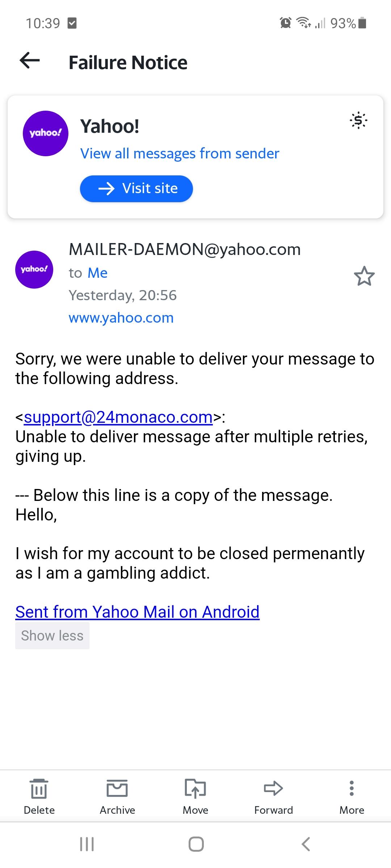391x868 pixels.
Task: Collapse the message with Show less
Action: point(52,635)
